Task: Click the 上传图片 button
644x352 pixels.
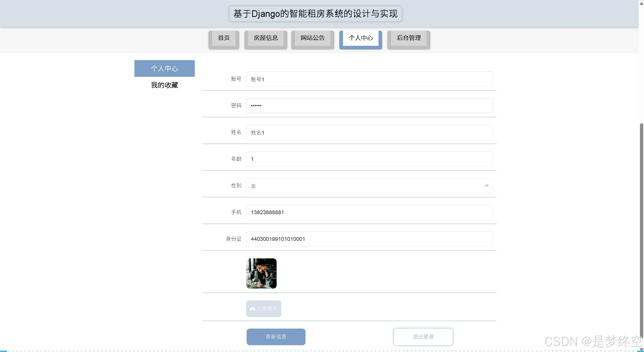Action: coord(263,309)
